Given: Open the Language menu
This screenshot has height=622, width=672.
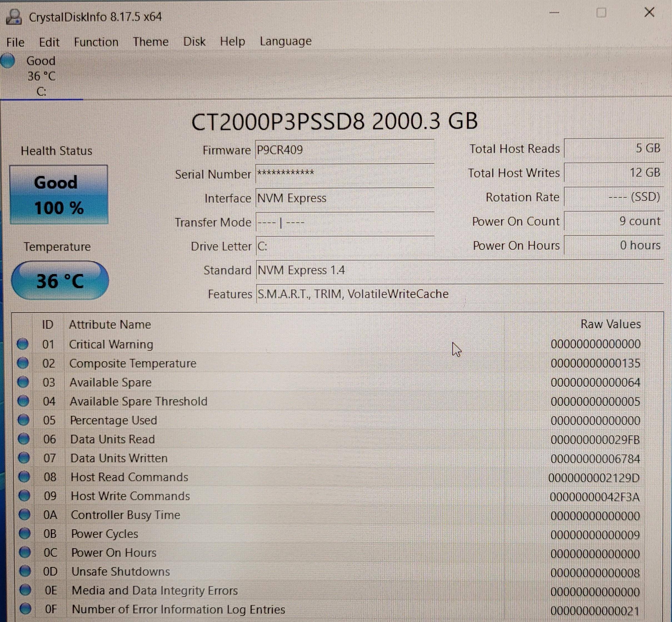Looking at the screenshot, I should tap(285, 41).
